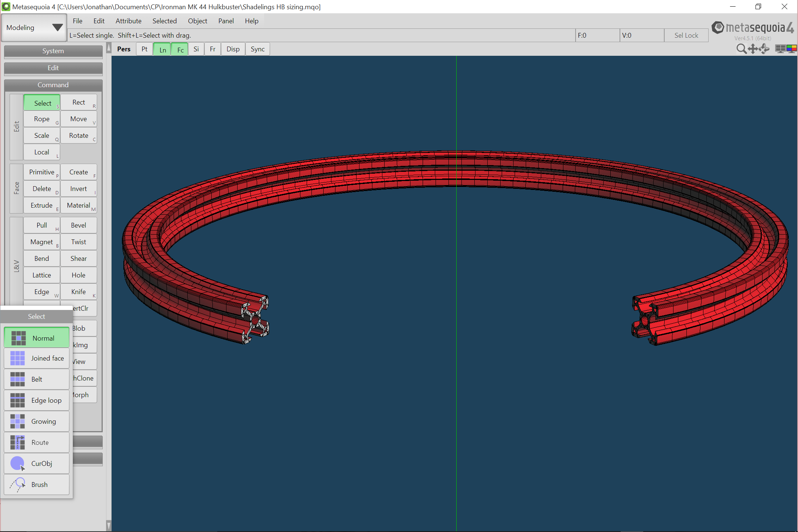This screenshot has width=798, height=532.
Task: Activate the Lattice command
Action: [42, 275]
